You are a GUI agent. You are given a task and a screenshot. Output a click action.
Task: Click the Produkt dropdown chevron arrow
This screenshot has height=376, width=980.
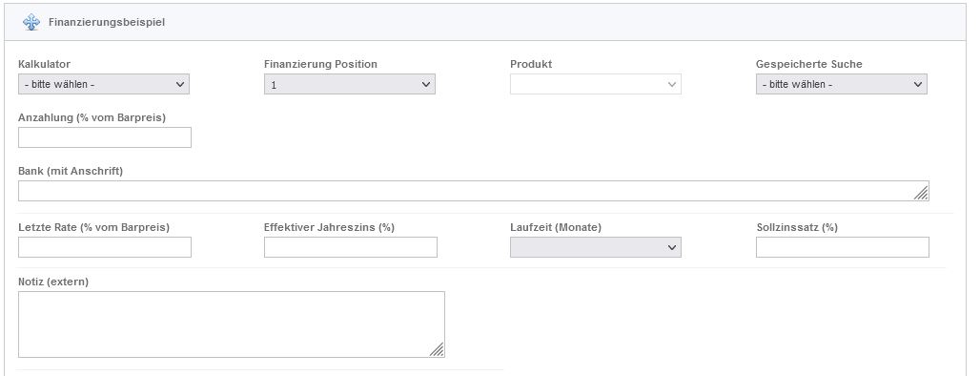point(672,85)
